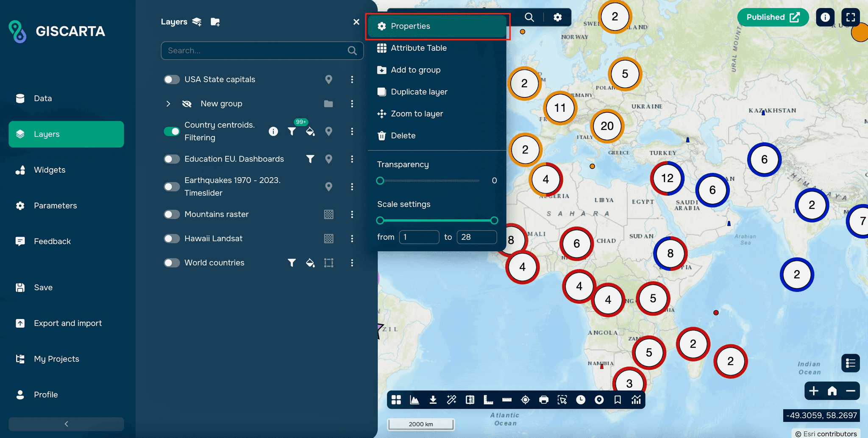Open the three-dot menu for Hawaii Landsat
868x438 pixels.
[352, 238]
